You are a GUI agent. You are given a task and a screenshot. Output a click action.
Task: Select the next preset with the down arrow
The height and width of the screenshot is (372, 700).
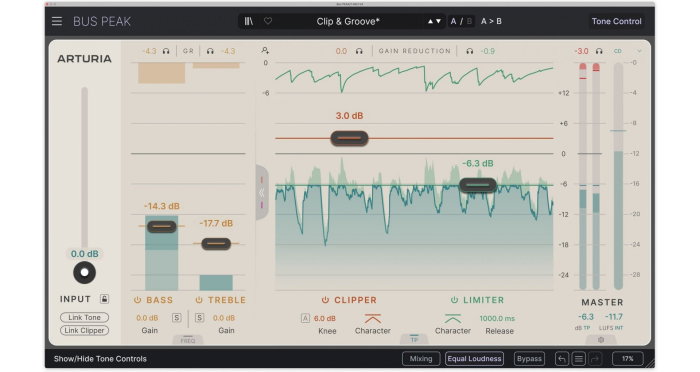438,21
